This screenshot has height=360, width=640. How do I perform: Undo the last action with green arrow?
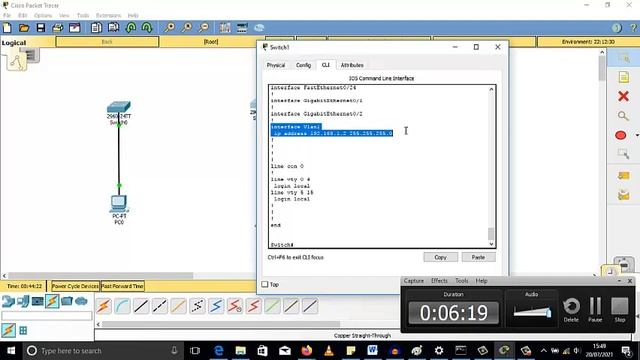click(131, 28)
